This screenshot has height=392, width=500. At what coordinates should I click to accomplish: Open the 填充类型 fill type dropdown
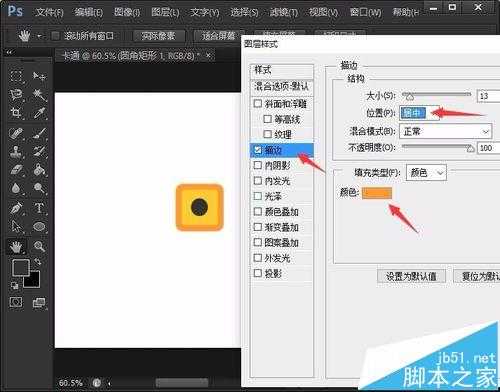426,173
